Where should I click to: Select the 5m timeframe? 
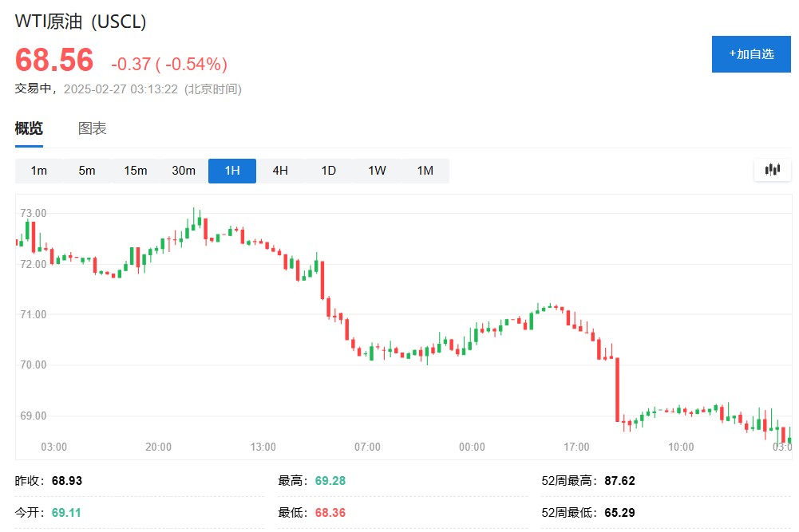tap(87, 171)
